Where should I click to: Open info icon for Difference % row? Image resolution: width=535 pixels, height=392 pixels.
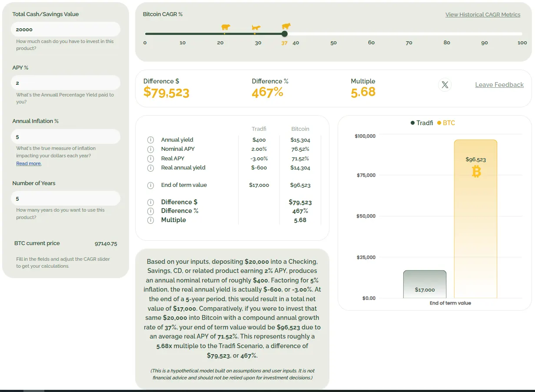[150, 211]
